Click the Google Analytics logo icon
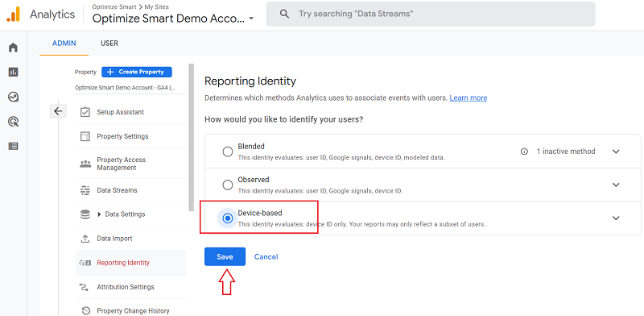The image size is (644, 316). click(x=13, y=15)
